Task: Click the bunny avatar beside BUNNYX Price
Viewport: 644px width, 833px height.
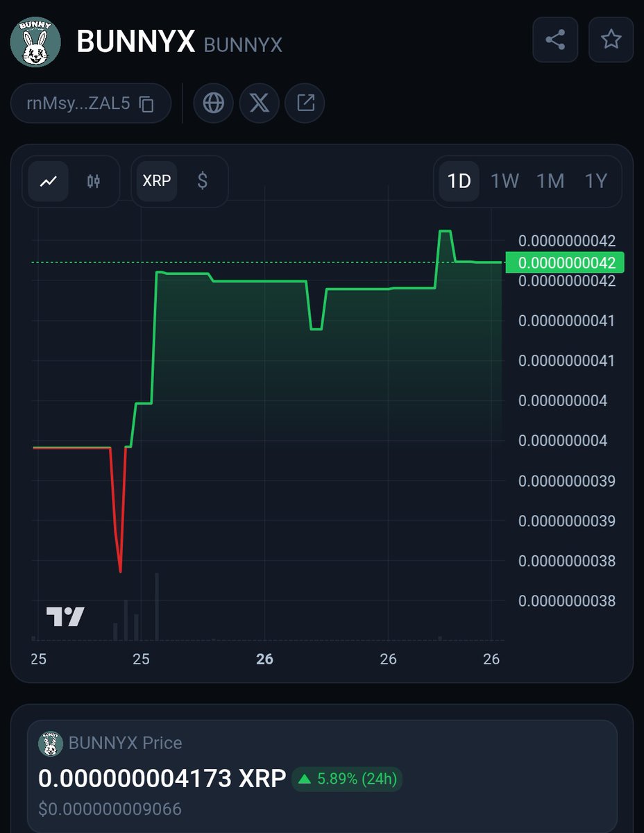Action: coord(48,743)
